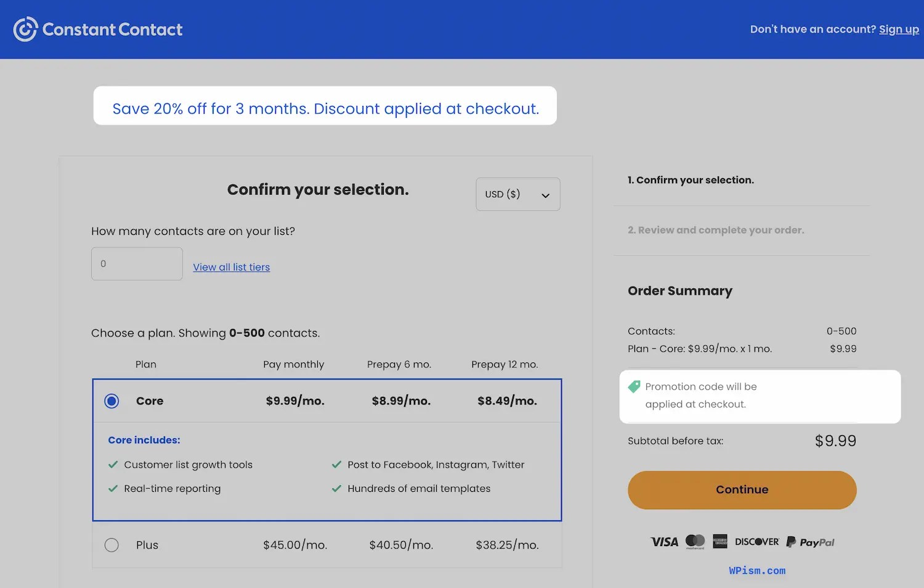The image size is (924, 588).
Task: Click the green promotion tag icon
Action: coord(634,386)
